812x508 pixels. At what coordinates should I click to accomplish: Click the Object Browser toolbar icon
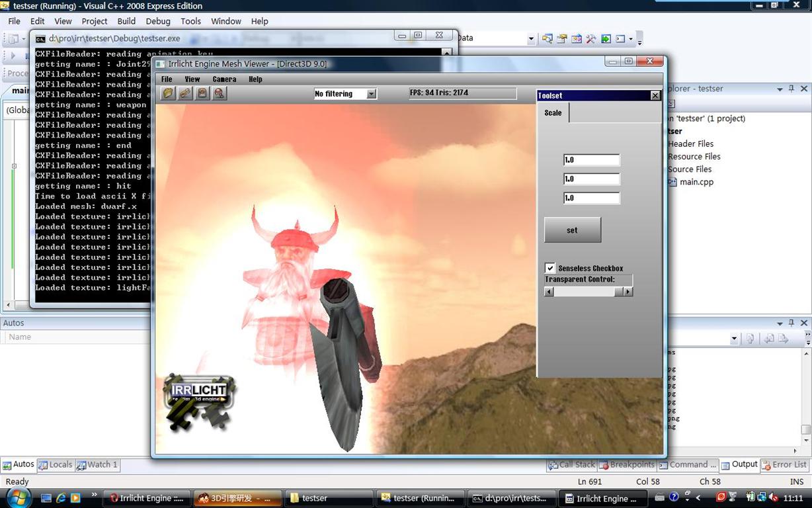[577, 39]
